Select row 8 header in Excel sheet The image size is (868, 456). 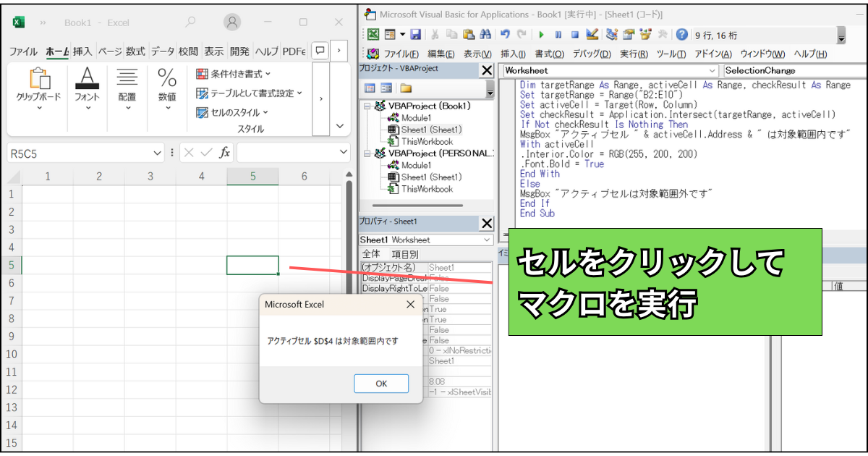click(x=11, y=318)
